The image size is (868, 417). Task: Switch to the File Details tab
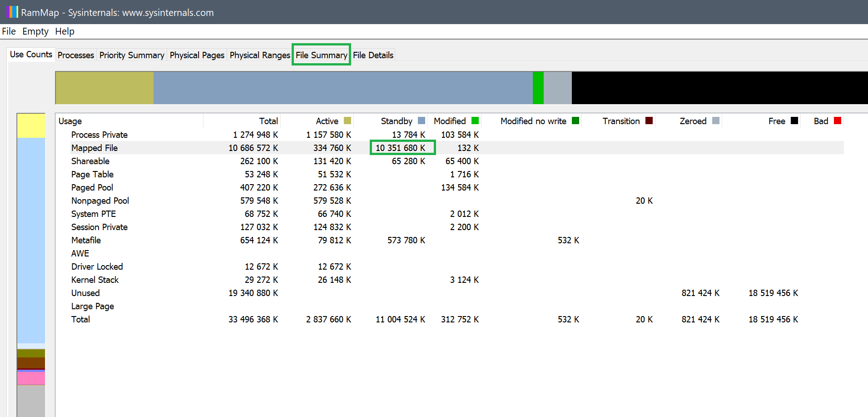click(x=373, y=55)
